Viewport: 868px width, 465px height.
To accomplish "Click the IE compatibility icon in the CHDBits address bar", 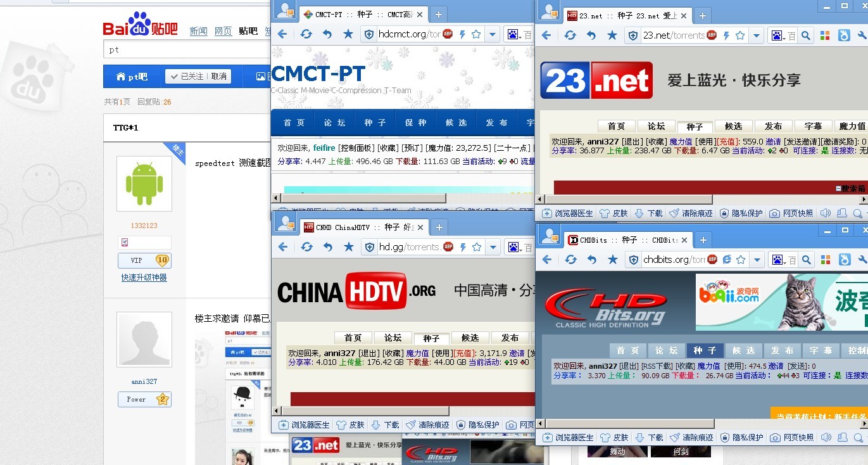I will click(727, 260).
